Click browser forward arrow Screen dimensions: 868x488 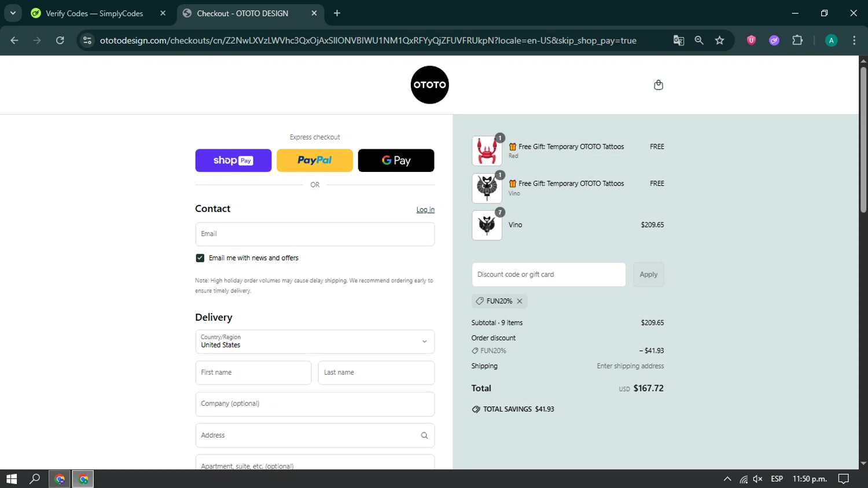click(37, 40)
